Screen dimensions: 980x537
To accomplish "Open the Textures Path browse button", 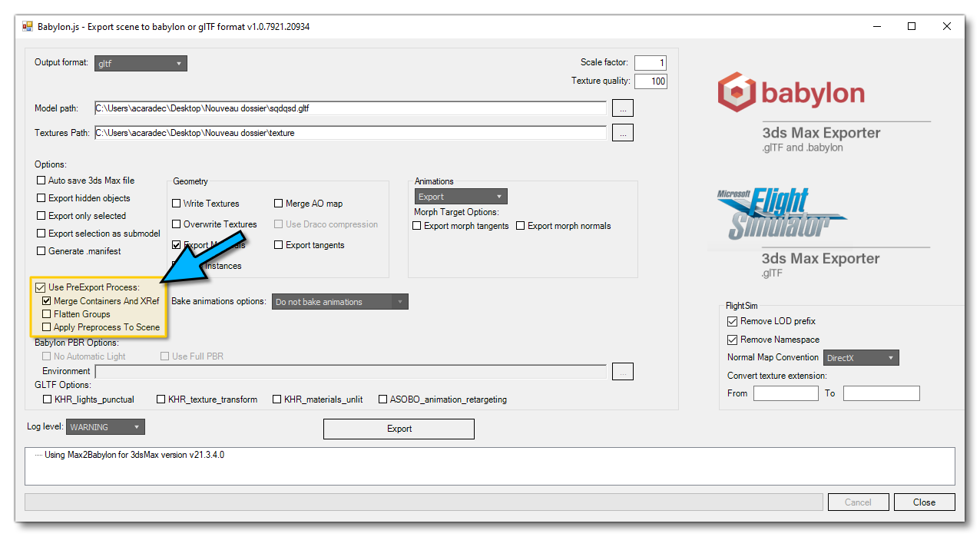I will (x=622, y=131).
